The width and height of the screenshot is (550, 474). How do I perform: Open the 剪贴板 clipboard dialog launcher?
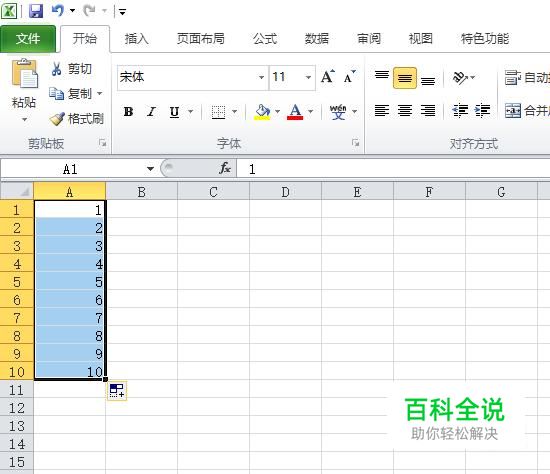pos(102,143)
